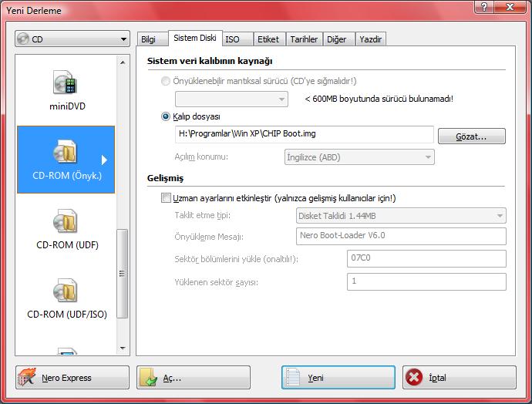
Task: Click the Gözat... browse button
Action: tap(471, 136)
